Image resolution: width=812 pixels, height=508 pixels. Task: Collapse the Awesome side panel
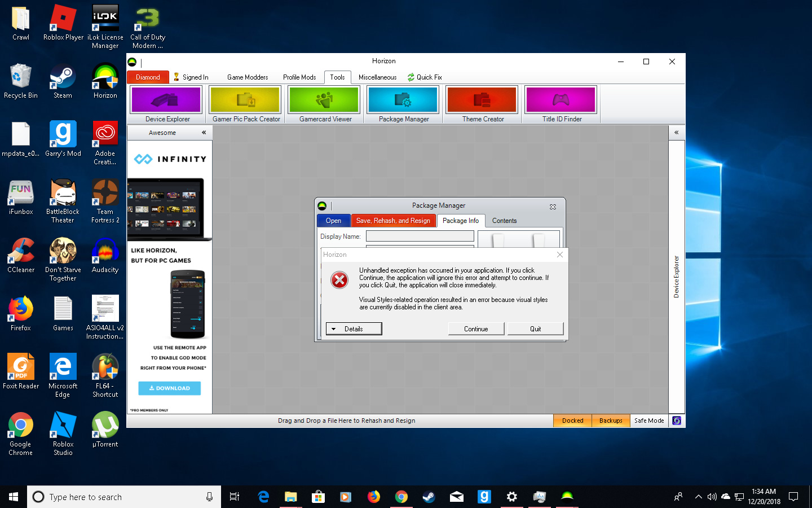coord(204,133)
